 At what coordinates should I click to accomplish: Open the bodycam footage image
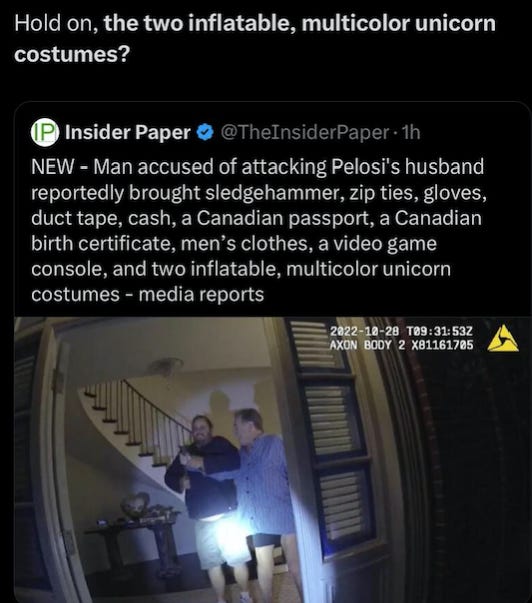272,460
